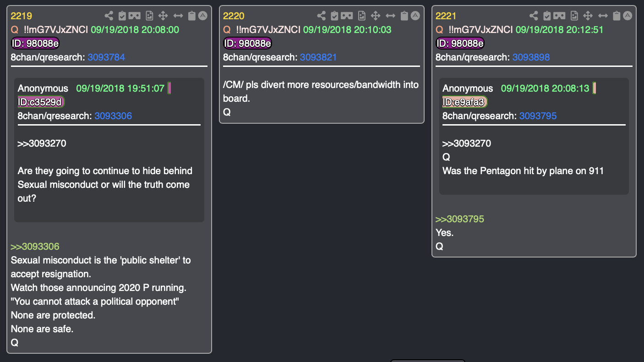Click the >>3093270 reference in post 2221 quote
Viewport: 644px width, 362px height.
click(x=466, y=143)
